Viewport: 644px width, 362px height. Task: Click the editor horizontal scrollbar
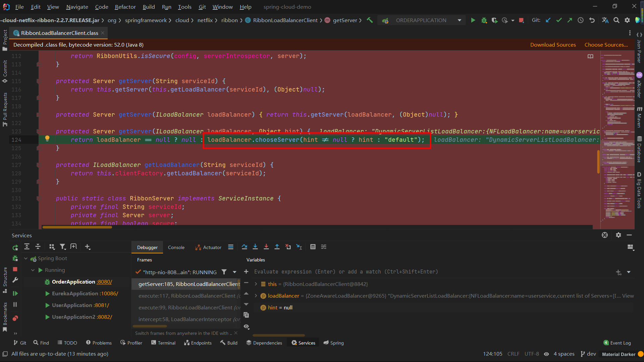tap(77, 227)
